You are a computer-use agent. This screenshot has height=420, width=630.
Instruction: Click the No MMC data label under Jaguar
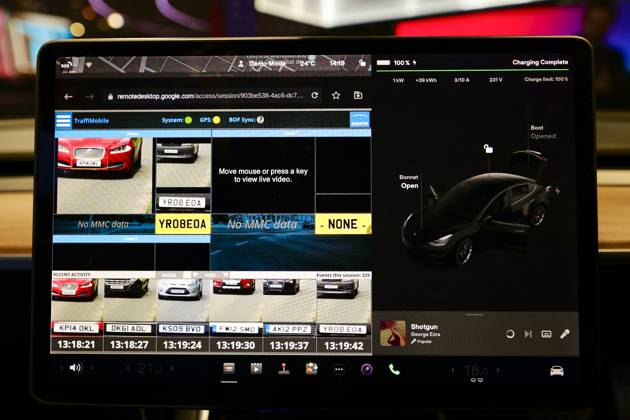pos(103,224)
